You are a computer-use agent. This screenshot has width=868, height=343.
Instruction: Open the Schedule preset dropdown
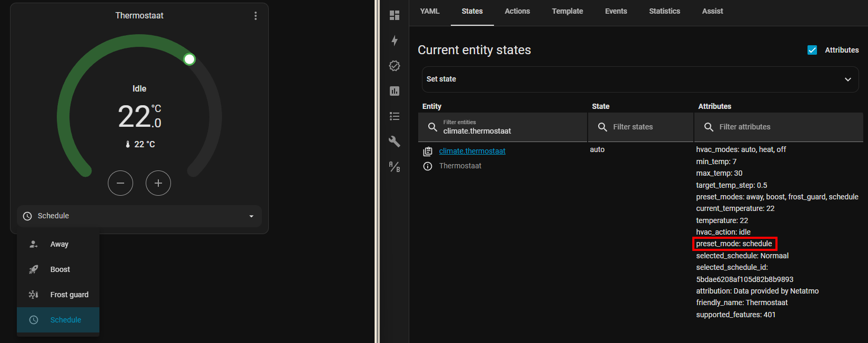click(139, 216)
